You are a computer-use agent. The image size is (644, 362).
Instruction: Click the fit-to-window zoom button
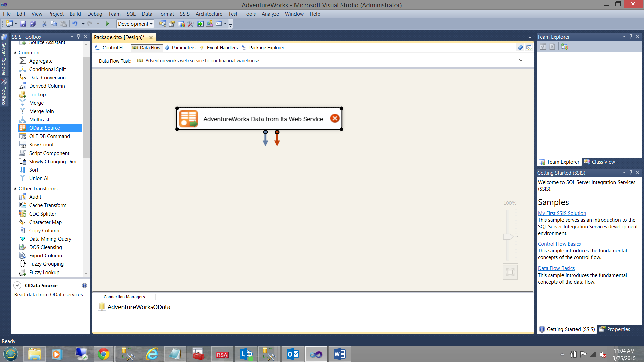[x=510, y=272]
